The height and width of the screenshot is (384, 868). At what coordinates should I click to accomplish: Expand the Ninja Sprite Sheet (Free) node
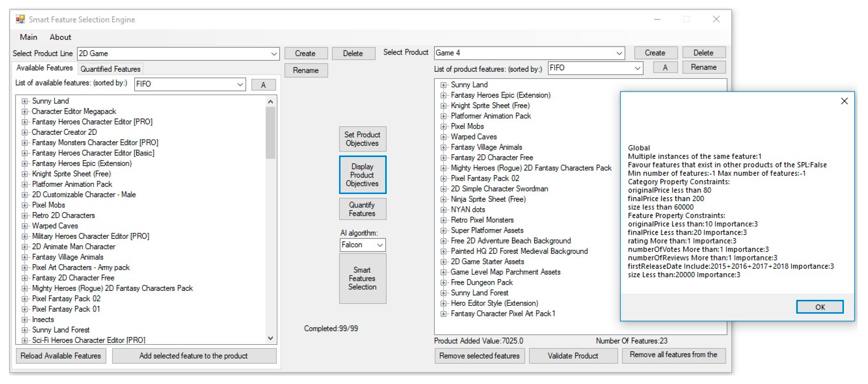pos(443,199)
